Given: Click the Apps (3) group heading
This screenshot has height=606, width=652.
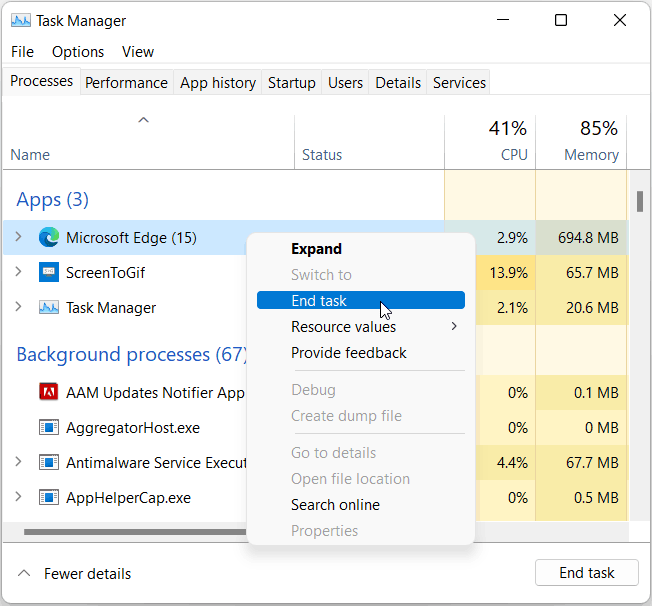Looking at the screenshot, I should pyautogui.click(x=52, y=200).
